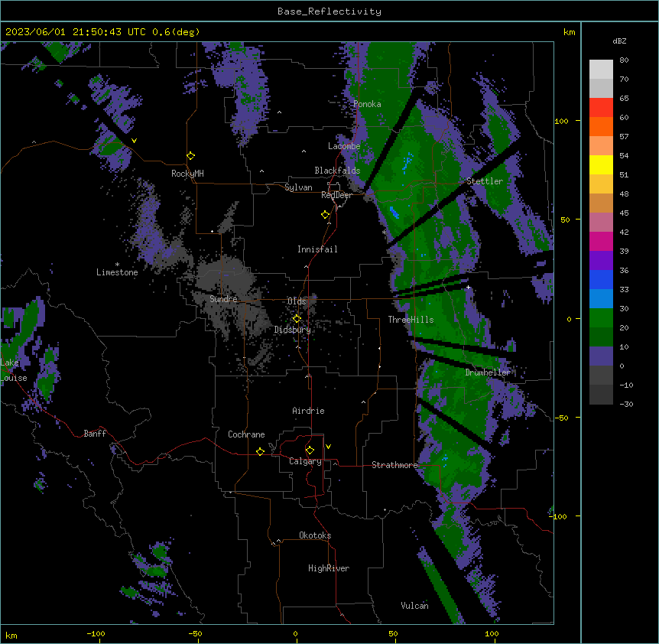Click the -50 tick on bottom axis
The width and height of the screenshot is (659, 644).
195,633
